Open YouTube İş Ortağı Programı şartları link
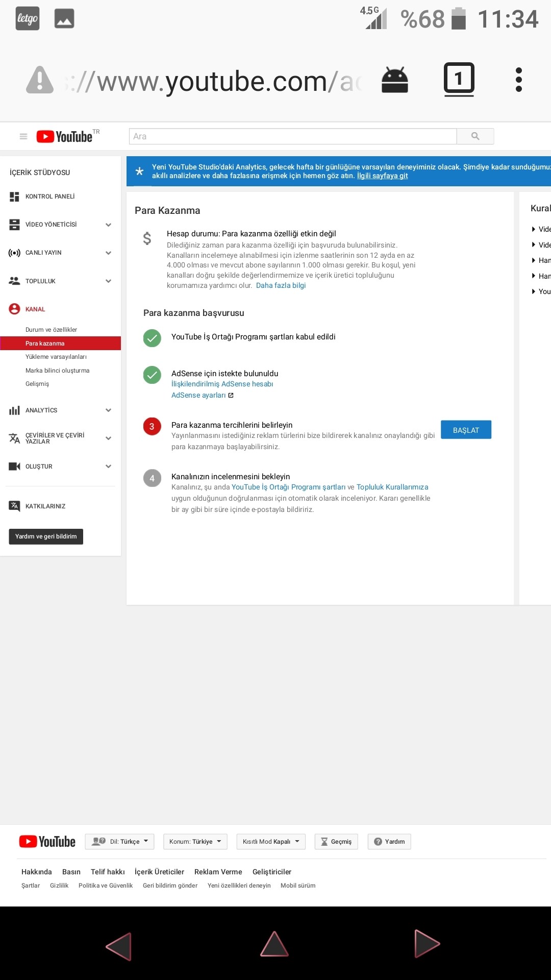 click(x=288, y=487)
